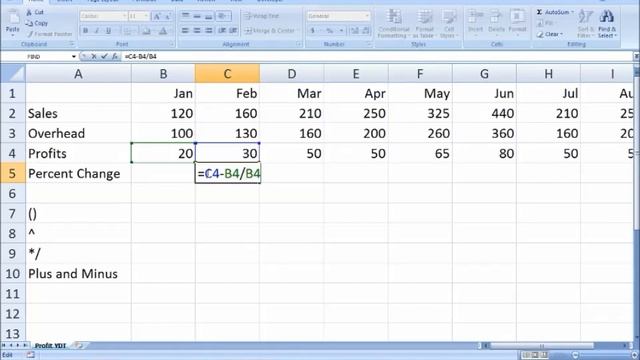The height and width of the screenshot is (360, 640).
Task: Cut the selection with the scissors icon
Action: (29, 13)
